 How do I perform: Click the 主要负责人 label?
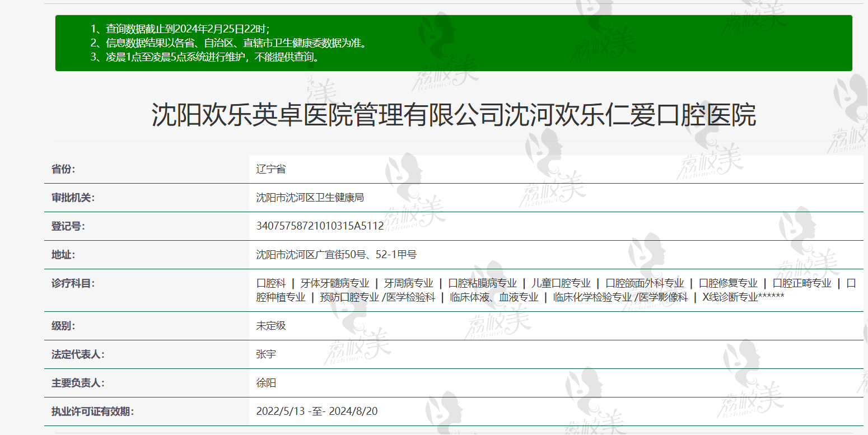tap(78, 383)
